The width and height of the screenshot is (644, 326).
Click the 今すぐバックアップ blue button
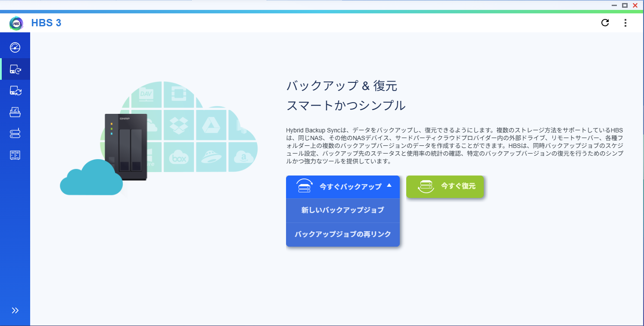(x=342, y=187)
